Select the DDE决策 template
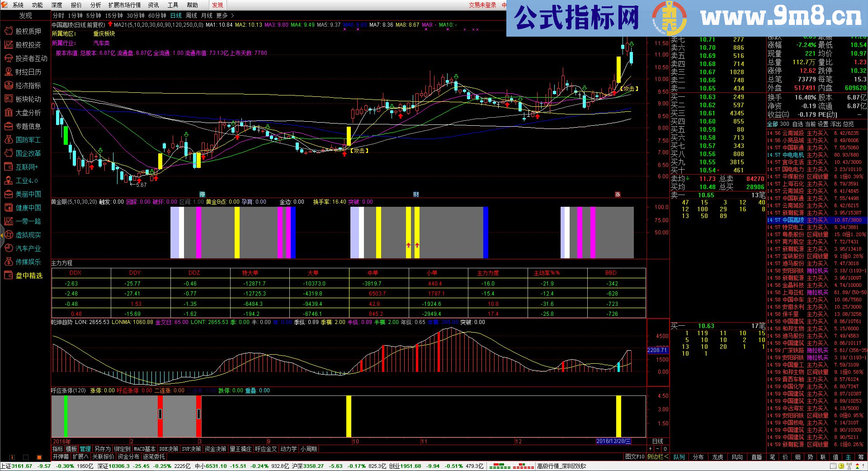Screen dimensions: 868x471 [x=169, y=449]
